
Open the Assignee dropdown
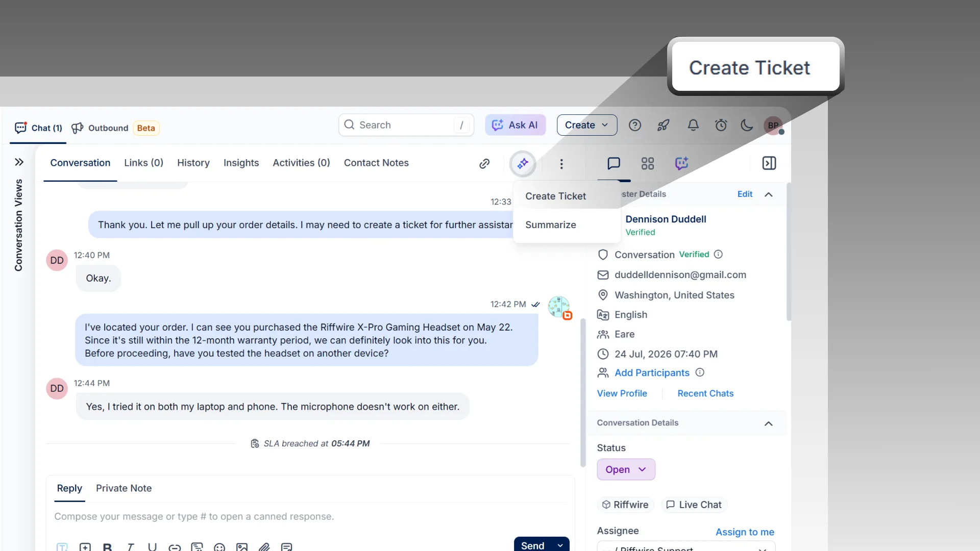[685, 546]
